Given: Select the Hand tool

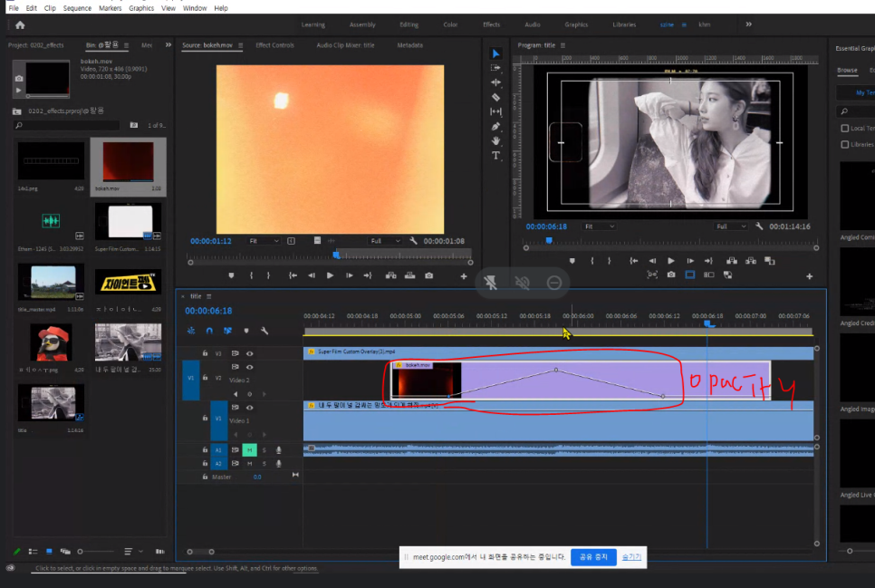Looking at the screenshot, I should pos(495,140).
